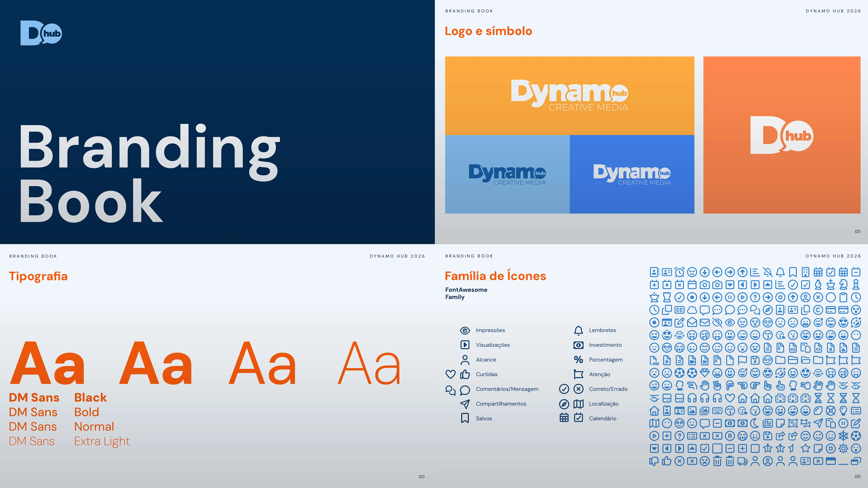This screenshot has width=868, height=488.
Task: Click the alarm clock icon in the grid
Action: point(679,272)
